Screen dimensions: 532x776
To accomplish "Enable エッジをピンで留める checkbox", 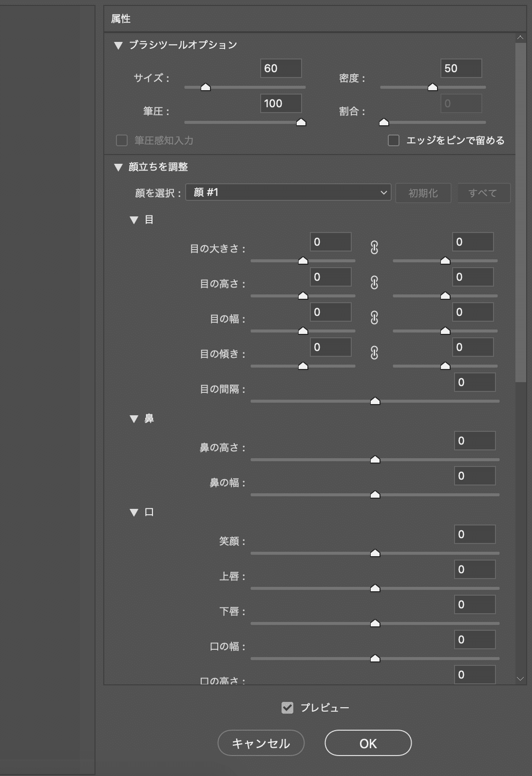I will (x=394, y=140).
